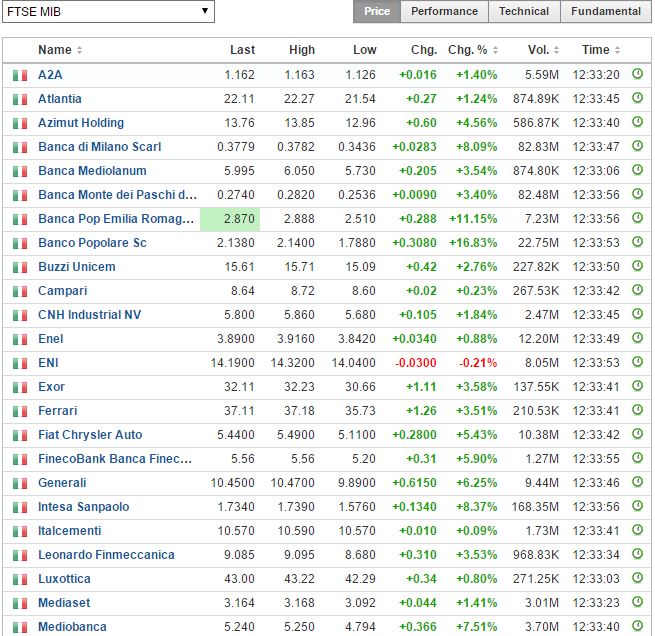Open the Ferrari stock link
Viewport: 655px width, 636px height.
tap(58, 411)
